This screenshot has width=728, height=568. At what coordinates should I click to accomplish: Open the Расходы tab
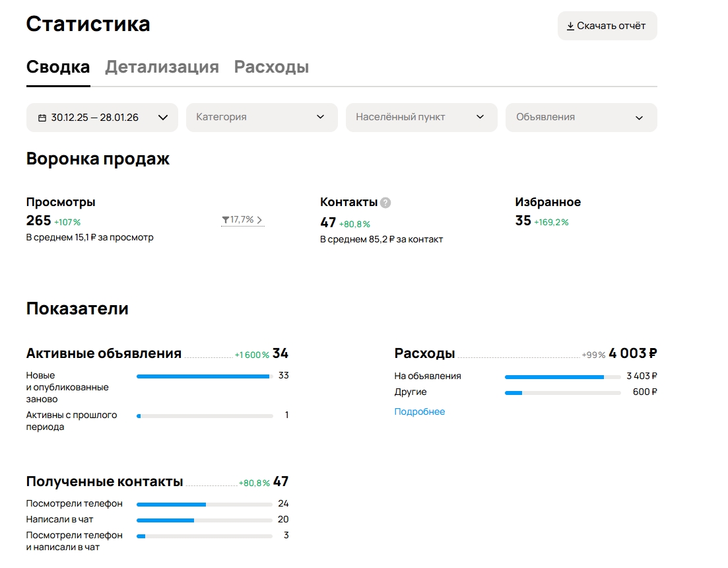coord(271,67)
